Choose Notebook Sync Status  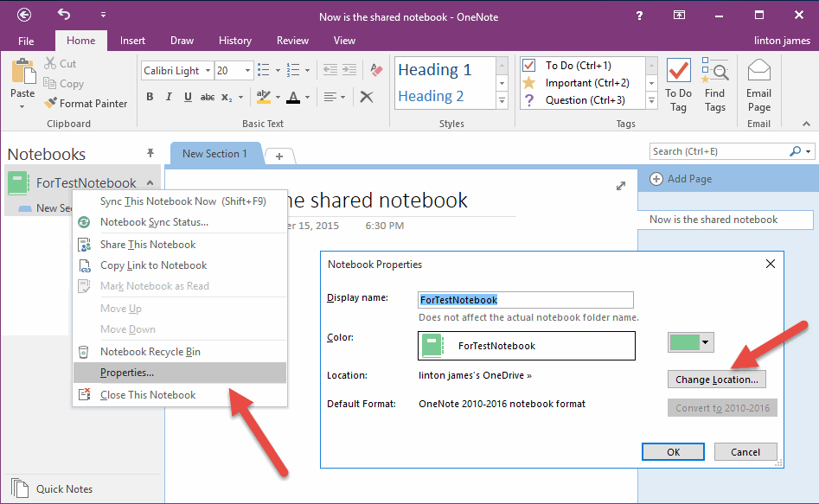coord(180,222)
